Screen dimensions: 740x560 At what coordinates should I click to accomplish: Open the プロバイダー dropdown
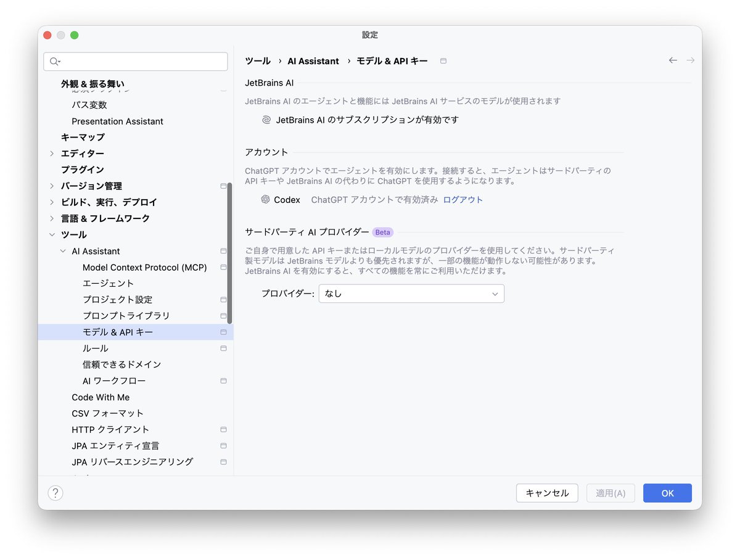[411, 294]
